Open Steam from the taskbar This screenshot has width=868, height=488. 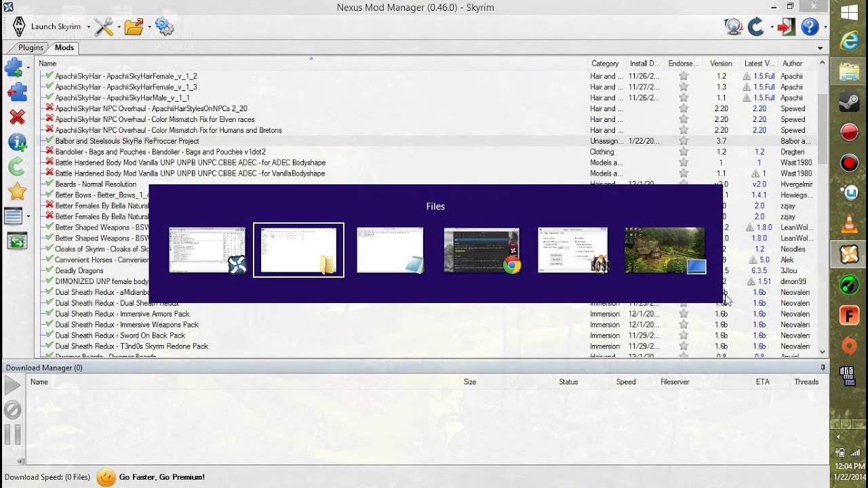[x=849, y=102]
